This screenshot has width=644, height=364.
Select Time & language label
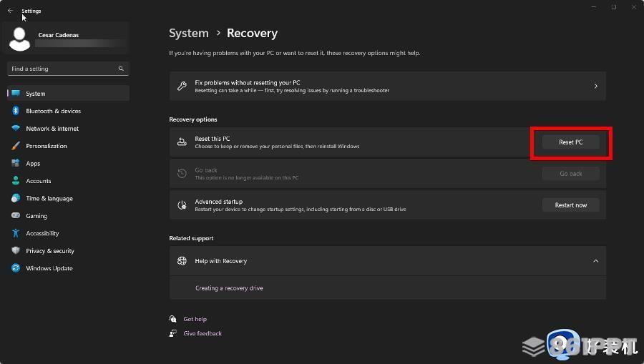(x=49, y=198)
